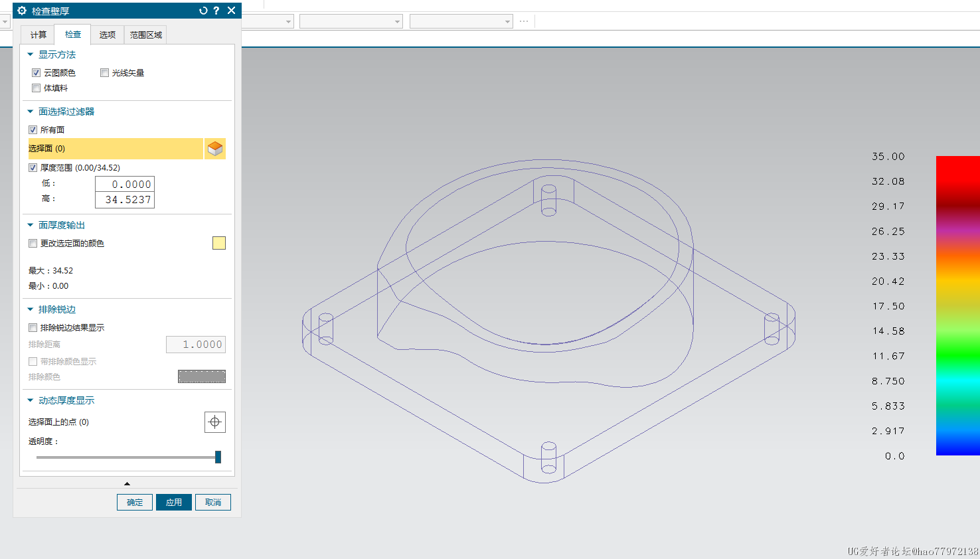980x559 pixels.
Task: Open the yellow face color swatch
Action: tap(219, 244)
